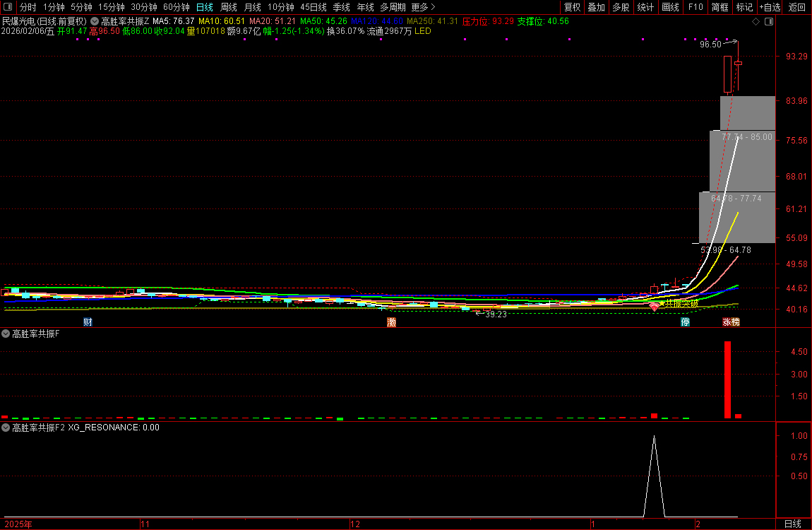Toggle the left sidebar panel icon
This screenshot has width=812, height=530.
coord(7,7)
